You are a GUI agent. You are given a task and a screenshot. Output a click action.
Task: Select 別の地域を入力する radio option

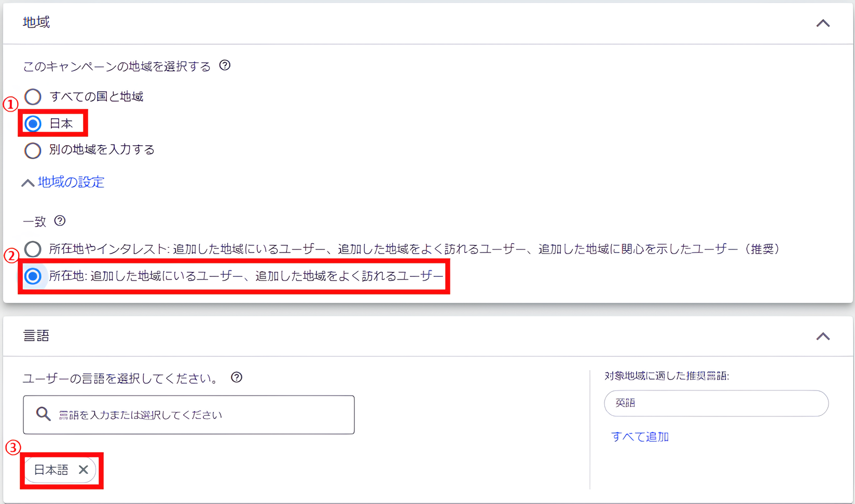33,150
